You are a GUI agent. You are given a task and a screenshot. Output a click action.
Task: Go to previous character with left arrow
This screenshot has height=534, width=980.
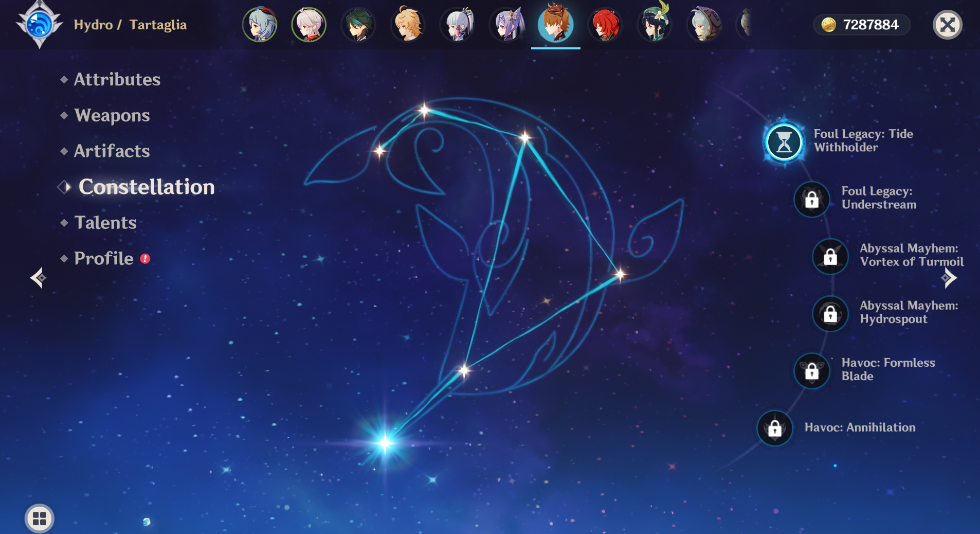38,278
